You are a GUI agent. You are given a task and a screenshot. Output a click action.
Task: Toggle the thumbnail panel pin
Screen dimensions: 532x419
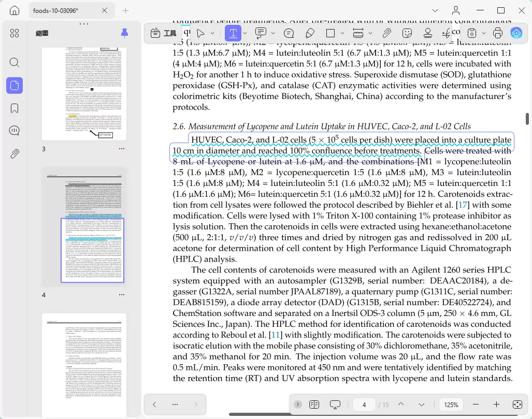(124, 33)
